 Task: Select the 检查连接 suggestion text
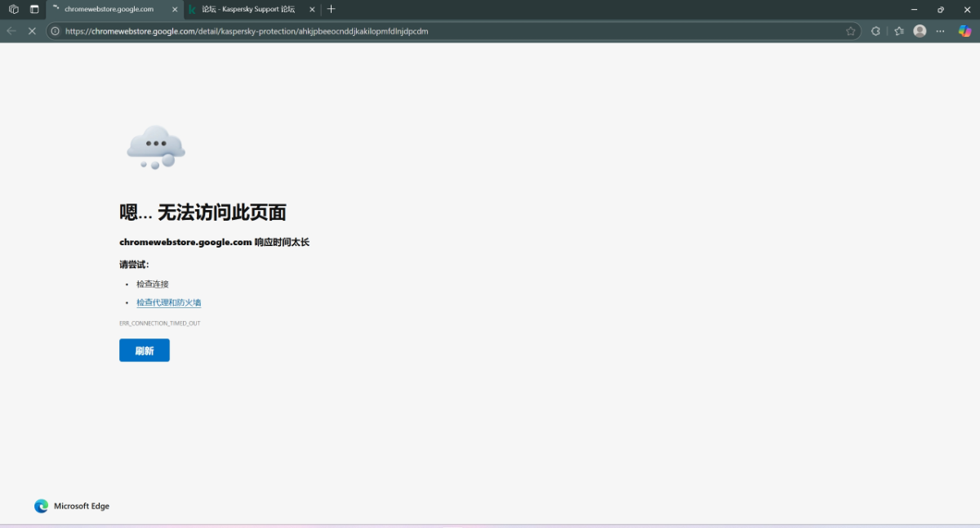point(153,284)
